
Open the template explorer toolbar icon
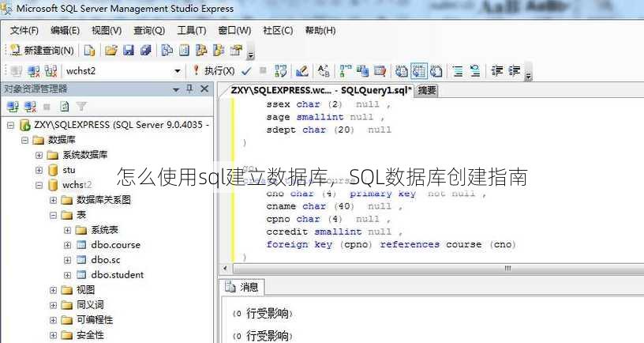[219, 50]
